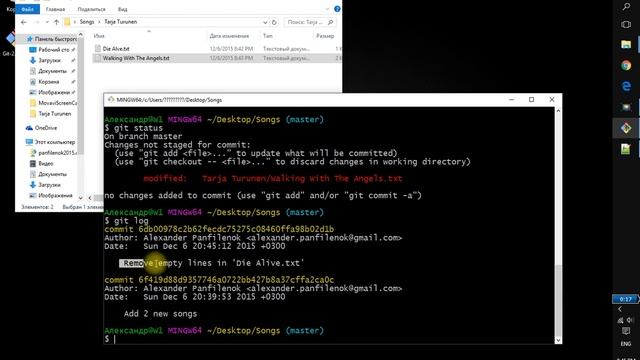Go up one folder level arrow
This screenshot has width=640, height=360.
tap(56, 22)
